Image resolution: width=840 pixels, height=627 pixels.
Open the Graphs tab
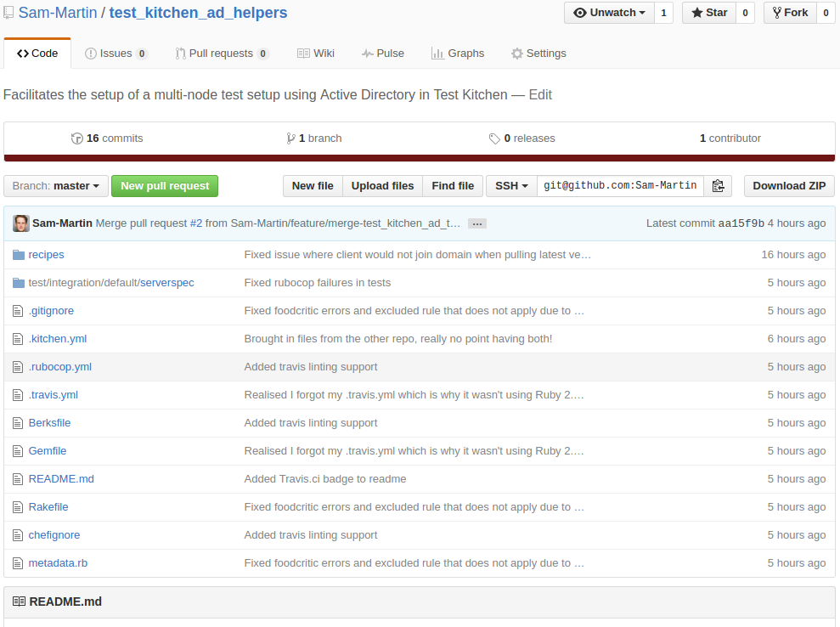point(458,53)
